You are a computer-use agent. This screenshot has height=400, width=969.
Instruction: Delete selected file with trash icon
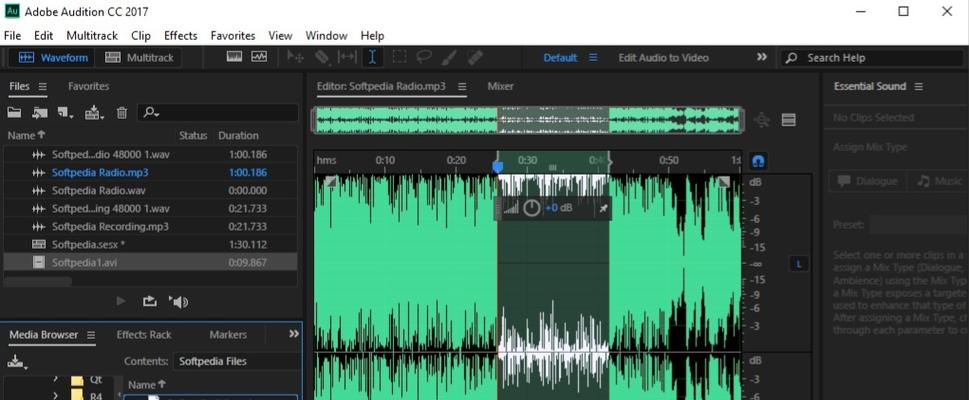pos(122,113)
